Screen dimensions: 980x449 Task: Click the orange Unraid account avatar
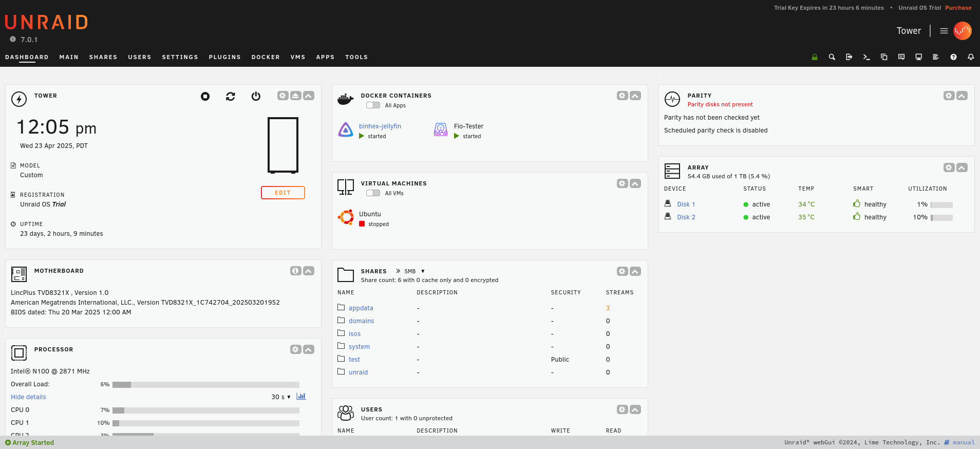[x=963, y=31]
